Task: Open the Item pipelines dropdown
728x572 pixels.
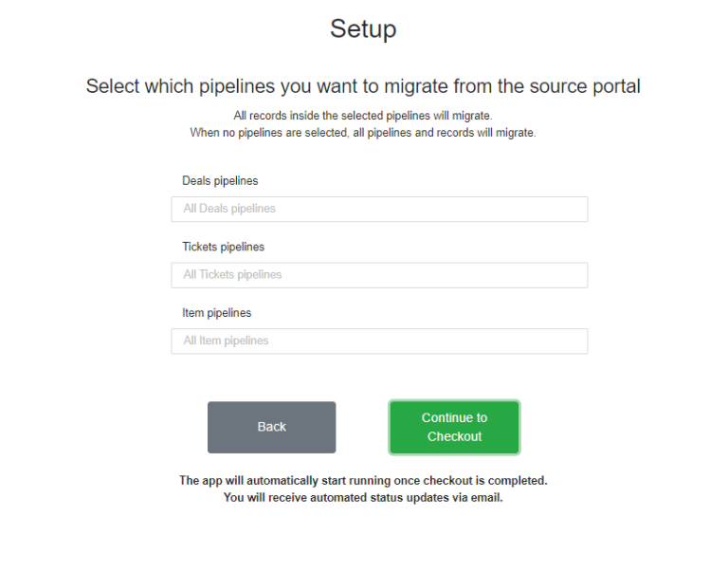Action: click(379, 341)
